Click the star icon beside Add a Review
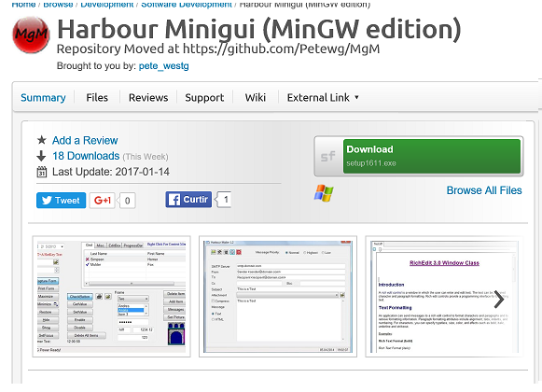The width and height of the screenshot is (542, 392). pyautogui.click(x=41, y=140)
